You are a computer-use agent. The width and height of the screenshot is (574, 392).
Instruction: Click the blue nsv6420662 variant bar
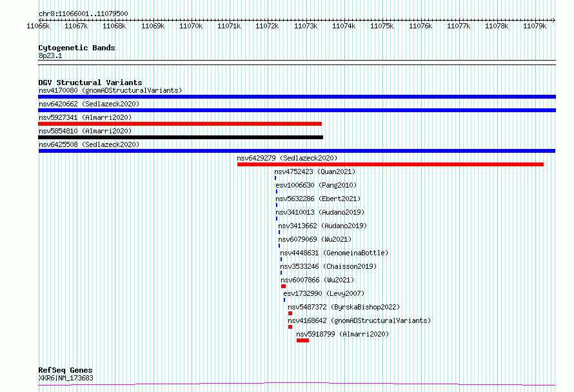(x=297, y=110)
